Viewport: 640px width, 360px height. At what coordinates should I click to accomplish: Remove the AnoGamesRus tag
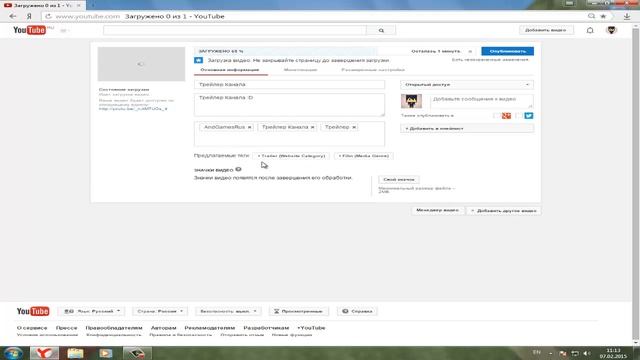click(249, 127)
